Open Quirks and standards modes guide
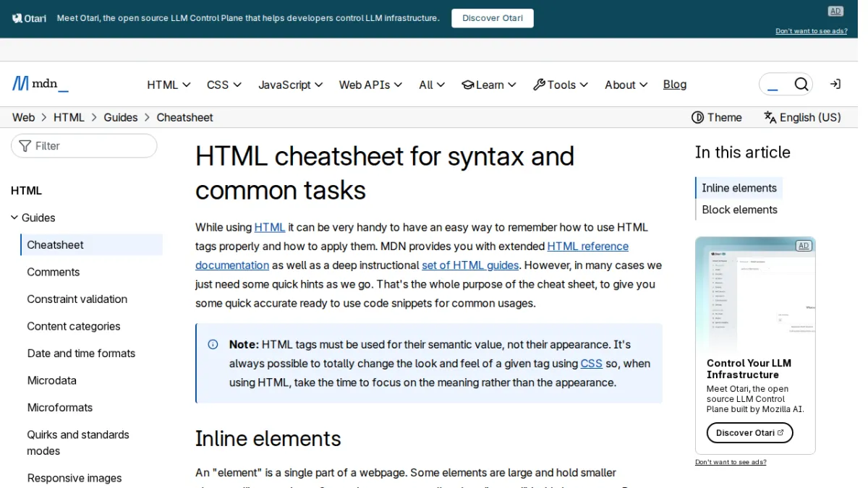The width and height of the screenshot is (868, 488). pos(78,442)
